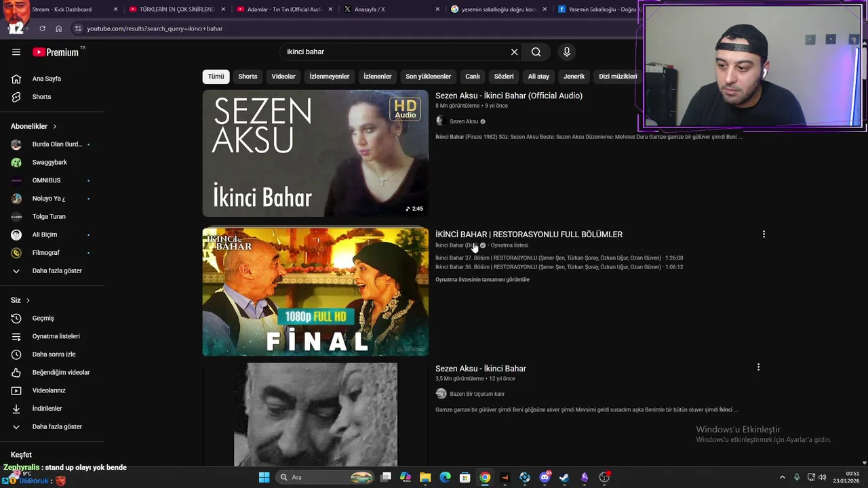
Task: Select the Tümü filter chip
Action: 216,77
